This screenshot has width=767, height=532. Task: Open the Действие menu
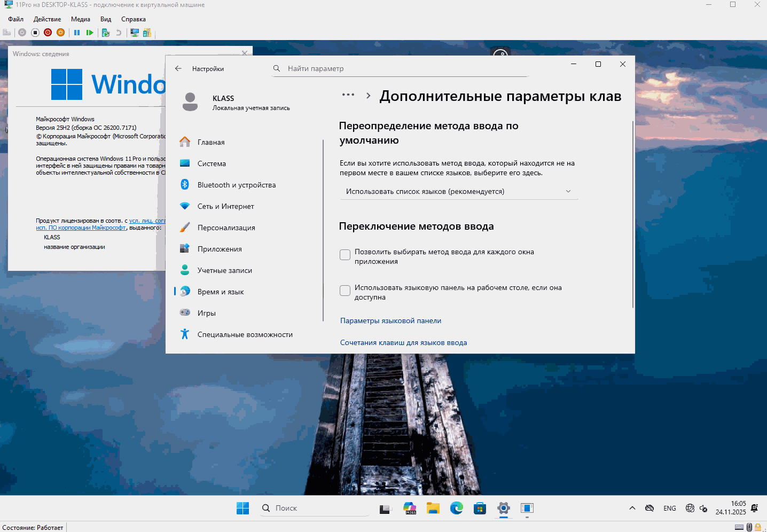click(x=47, y=19)
